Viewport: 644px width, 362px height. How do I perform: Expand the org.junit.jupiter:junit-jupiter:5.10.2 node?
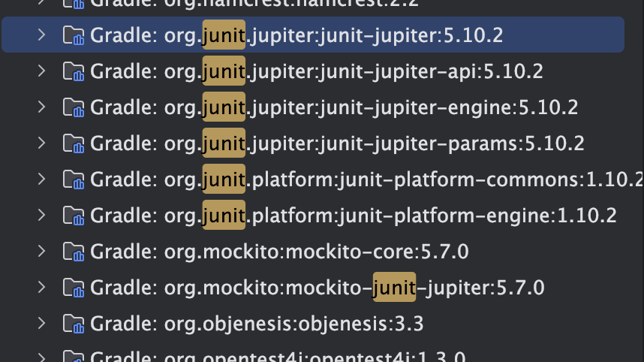[x=41, y=35]
